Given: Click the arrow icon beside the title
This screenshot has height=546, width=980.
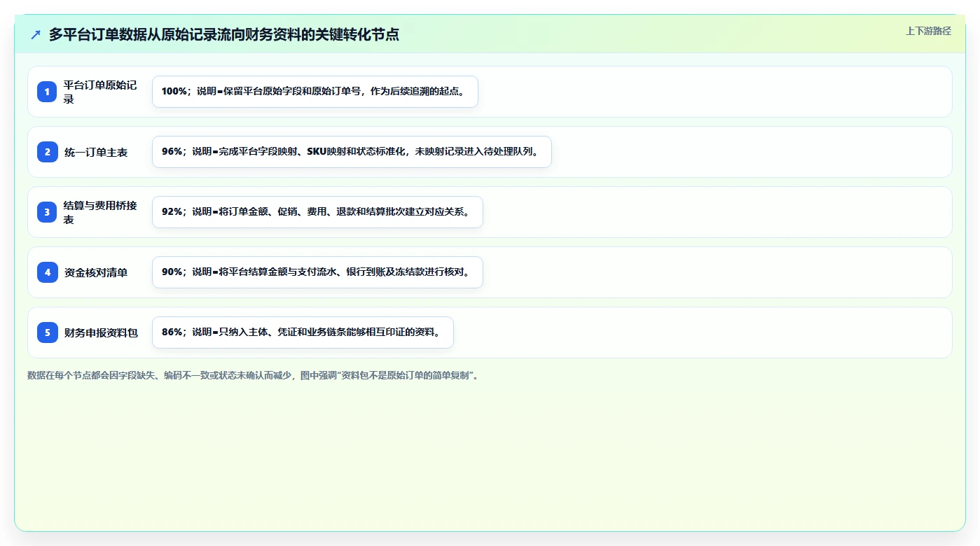Looking at the screenshot, I should (x=36, y=34).
